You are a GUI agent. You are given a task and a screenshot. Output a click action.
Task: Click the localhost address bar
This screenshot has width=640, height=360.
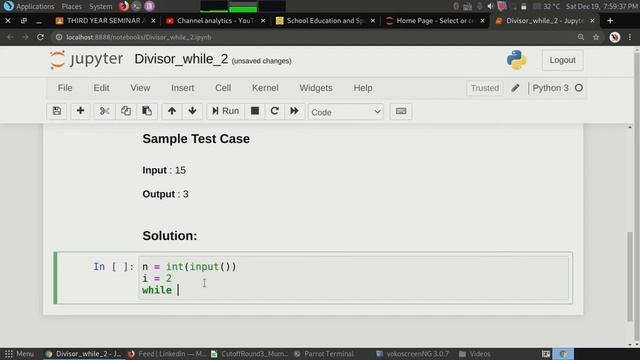[314, 37]
